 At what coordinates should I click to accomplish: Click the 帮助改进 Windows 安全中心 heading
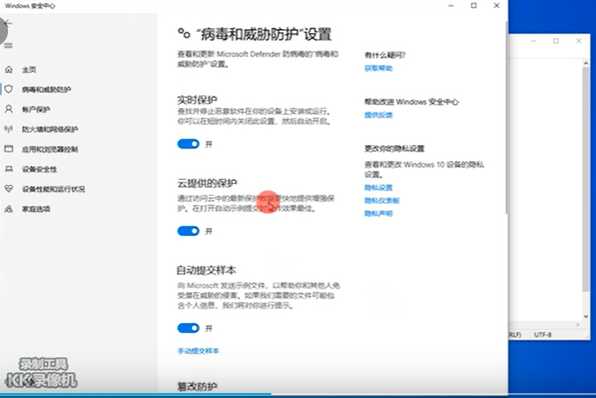coord(411,102)
